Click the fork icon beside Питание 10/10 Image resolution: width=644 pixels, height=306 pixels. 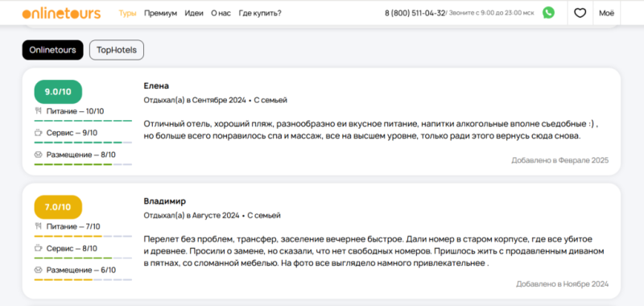pos(38,111)
